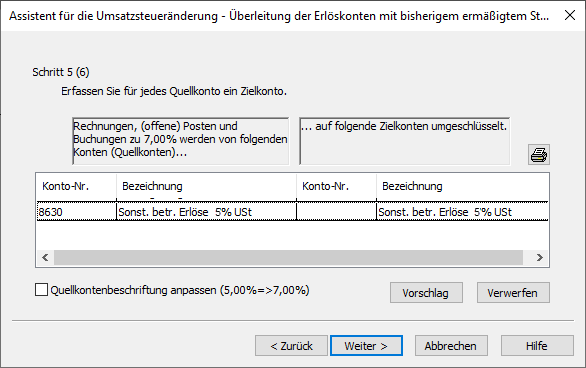Open Hilfe for this step
The width and height of the screenshot is (586, 368).
537,346
